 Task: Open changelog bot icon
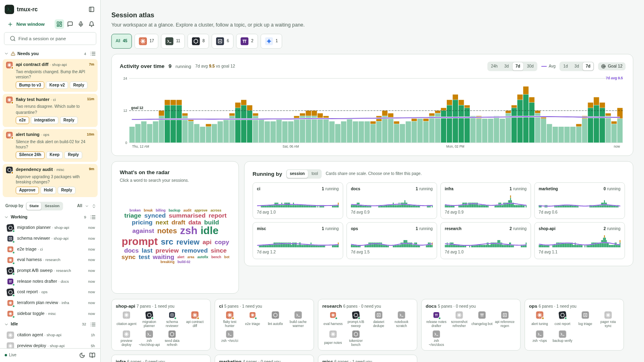pyautogui.click(x=482, y=315)
